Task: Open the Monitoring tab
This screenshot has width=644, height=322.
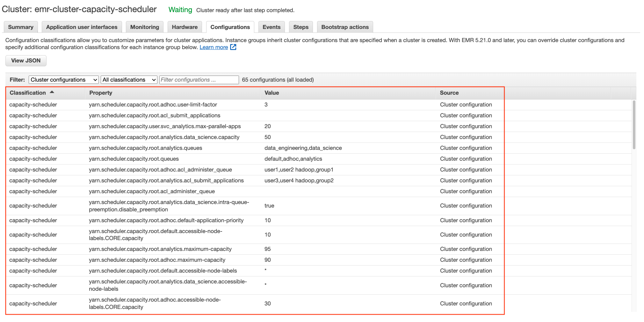Action: (x=144, y=27)
